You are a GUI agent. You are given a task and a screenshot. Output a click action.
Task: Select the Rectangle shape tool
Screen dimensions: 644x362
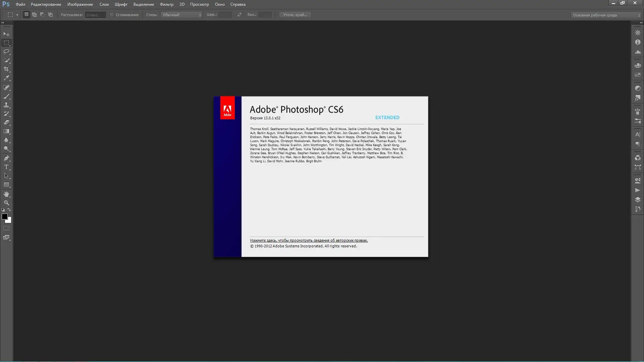[x=6, y=184]
